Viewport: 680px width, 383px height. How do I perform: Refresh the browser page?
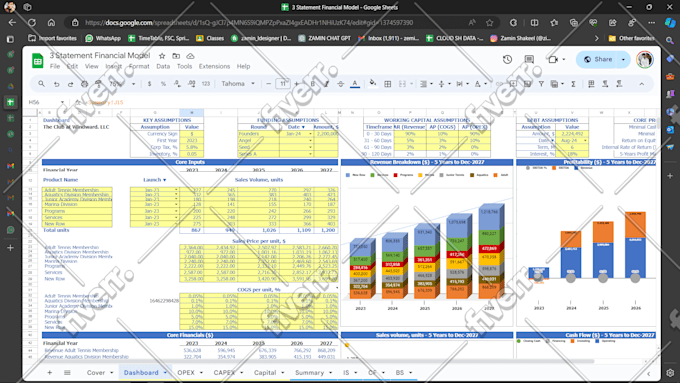click(x=32, y=23)
